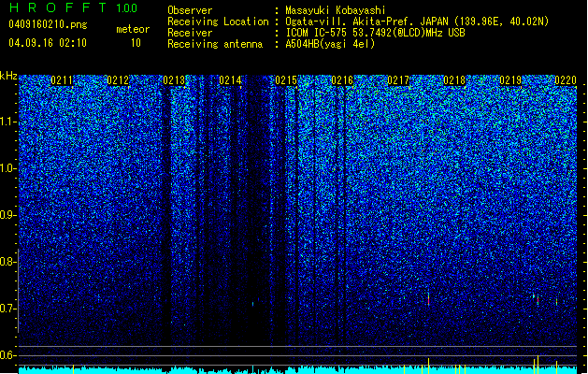Screen dimensions: 588x374
Task: Click the 0.9 frequency axis label
Action: tap(8, 215)
